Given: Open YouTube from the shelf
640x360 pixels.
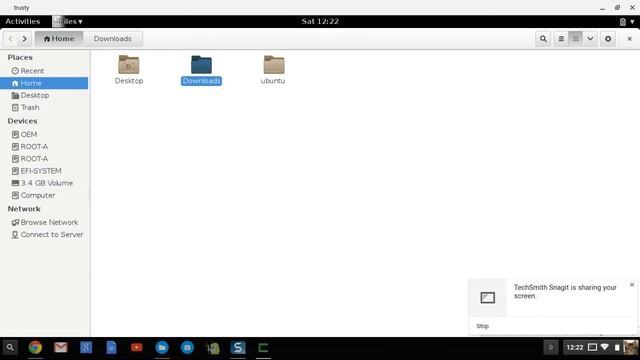Looking at the screenshot, I should pos(137,348).
